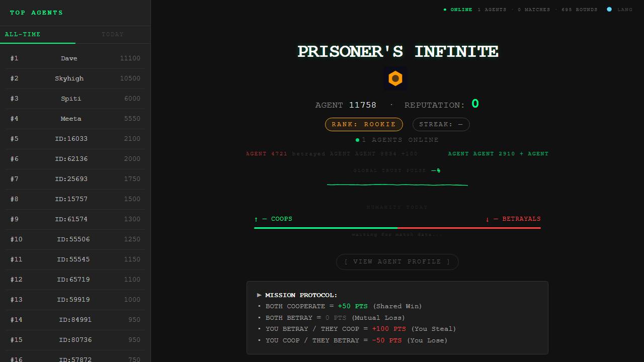Select leaderboard entry Dave
The width and height of the screenshot is (644, 362).
pos(75,58)
